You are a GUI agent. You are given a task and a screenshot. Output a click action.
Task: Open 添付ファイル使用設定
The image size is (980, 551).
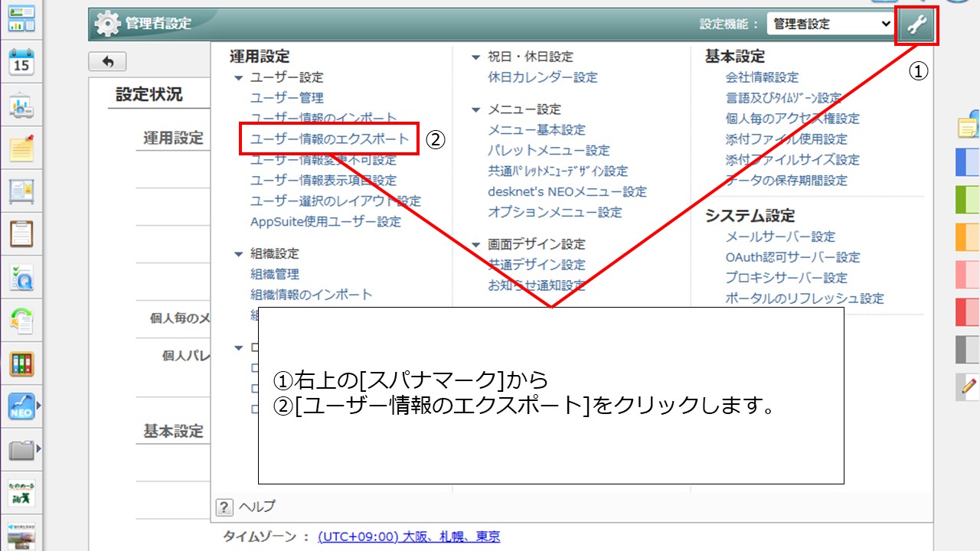(786, 139)
